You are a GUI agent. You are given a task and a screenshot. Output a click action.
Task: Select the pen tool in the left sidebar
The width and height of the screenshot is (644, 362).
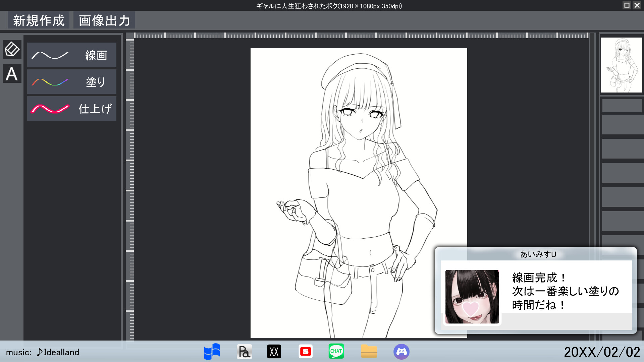pos(12,49)
